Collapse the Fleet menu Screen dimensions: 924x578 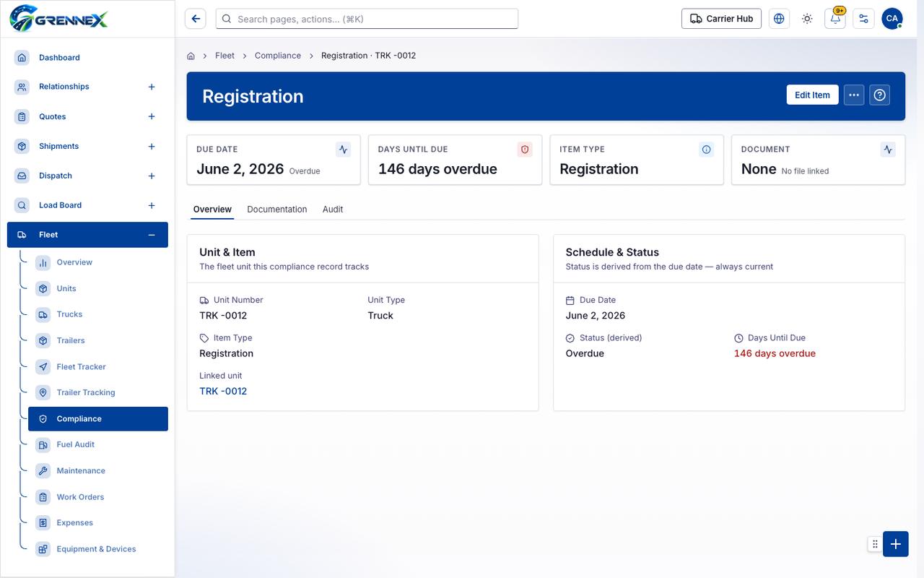point(152,235)
